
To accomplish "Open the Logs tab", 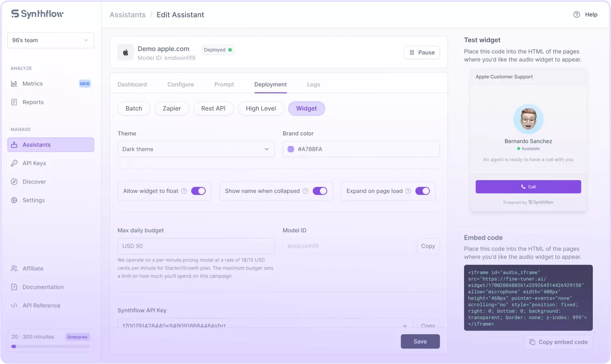I will tap(313, 84).
